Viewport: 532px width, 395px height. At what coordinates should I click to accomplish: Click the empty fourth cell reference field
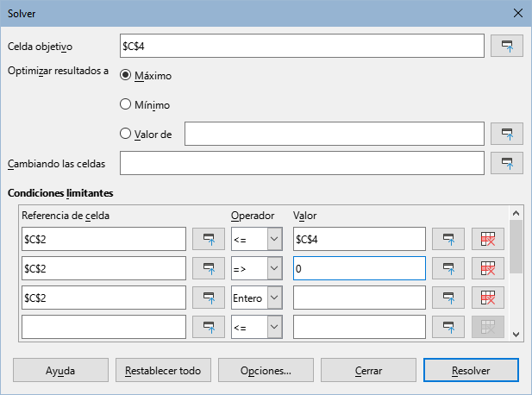click(x=103, y=327)
